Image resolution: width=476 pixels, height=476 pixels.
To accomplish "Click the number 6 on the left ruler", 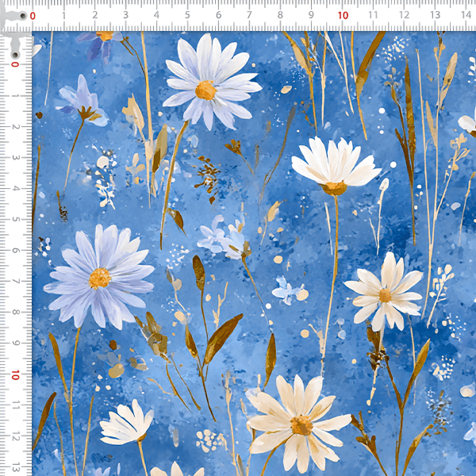I will 15,250.
